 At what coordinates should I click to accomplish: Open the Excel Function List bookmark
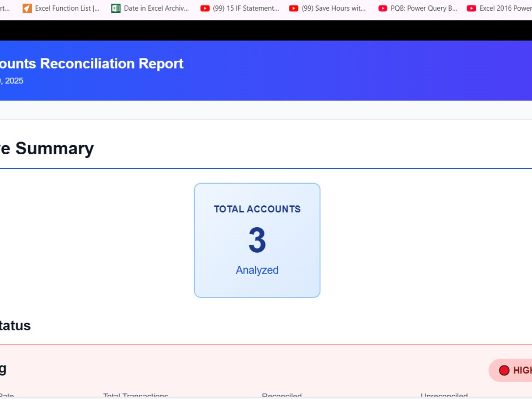coord(61,8)
